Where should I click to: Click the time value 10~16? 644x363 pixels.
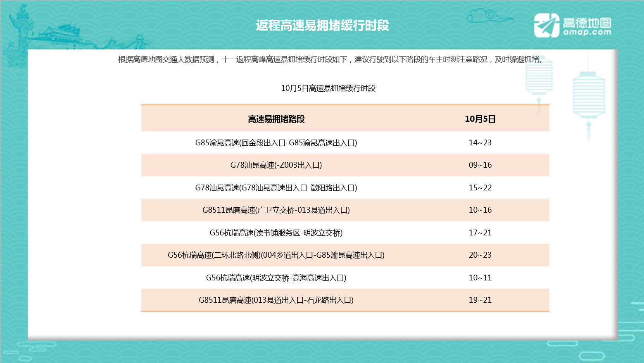(x=480, y=210)
